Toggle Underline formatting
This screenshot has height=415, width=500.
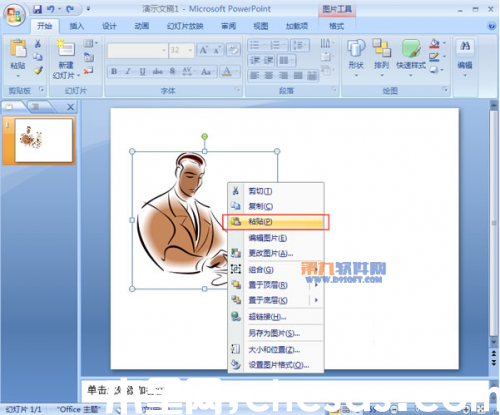(143, 71)
